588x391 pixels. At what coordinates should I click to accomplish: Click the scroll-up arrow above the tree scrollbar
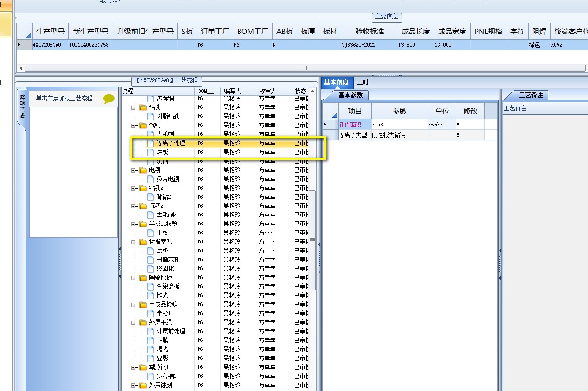coord(312,91)
